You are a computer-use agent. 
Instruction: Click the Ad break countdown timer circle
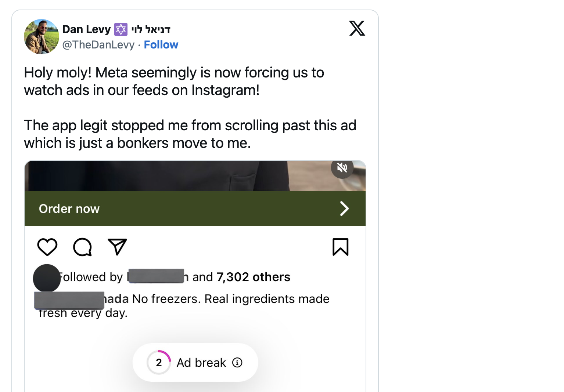tap(159, 363)
